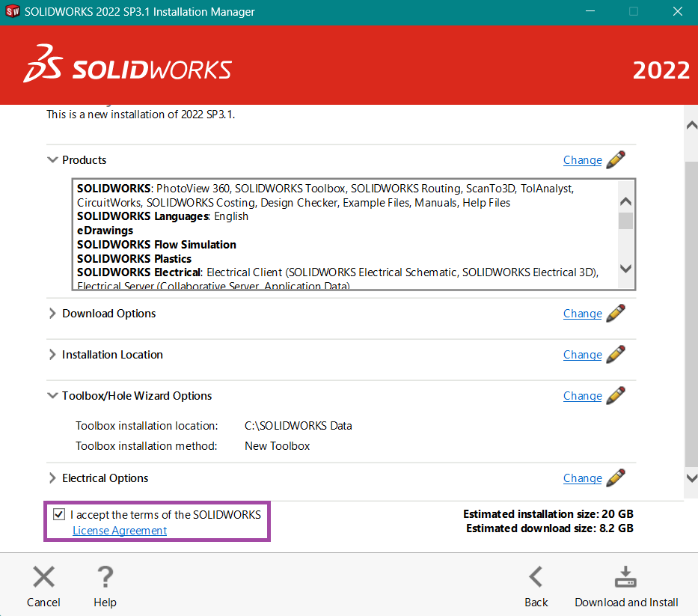
Task: Click the pencil icon for Electrical Options
Action: click(616, 478)
